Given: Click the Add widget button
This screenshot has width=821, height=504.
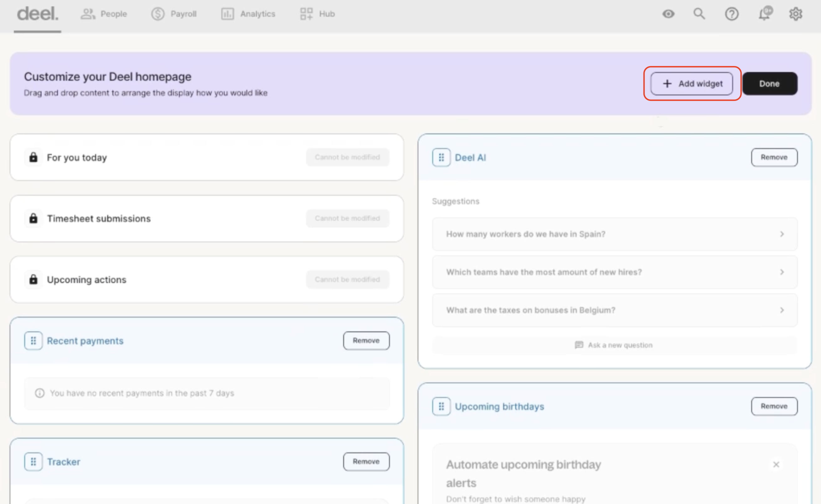Looking at the screenshot, I should [x=692, y=84].
